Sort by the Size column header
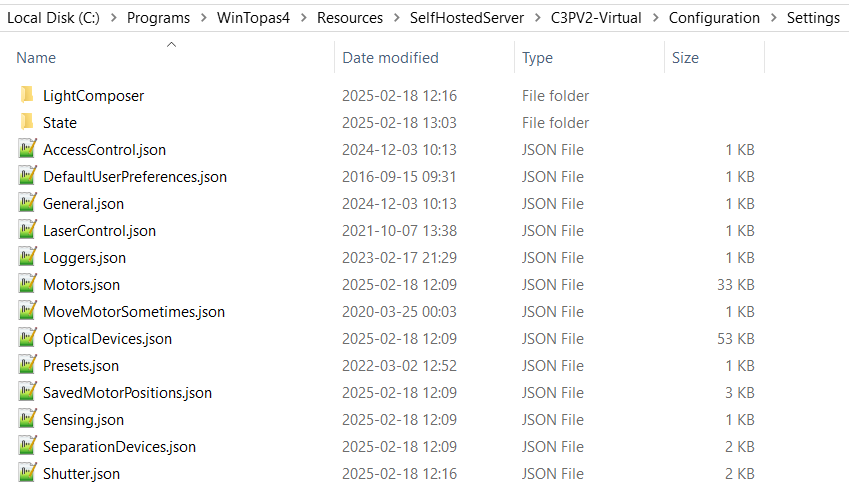The width and height of the screenshot is (849, 487). click(685, 57)
